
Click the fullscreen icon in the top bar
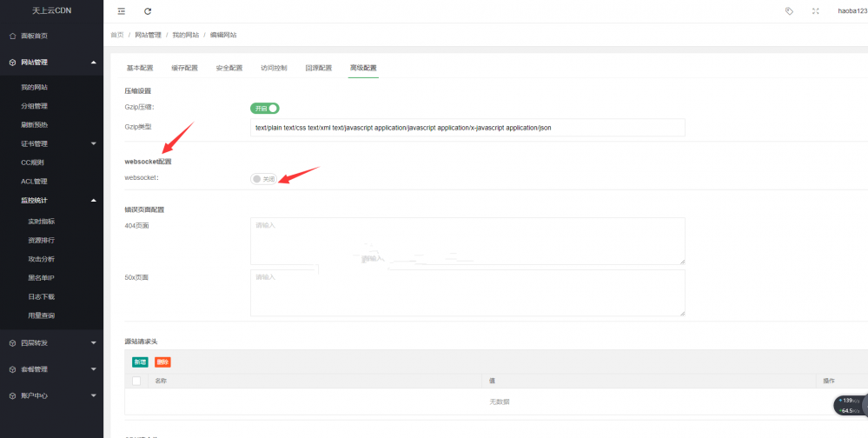pos(815,11)
